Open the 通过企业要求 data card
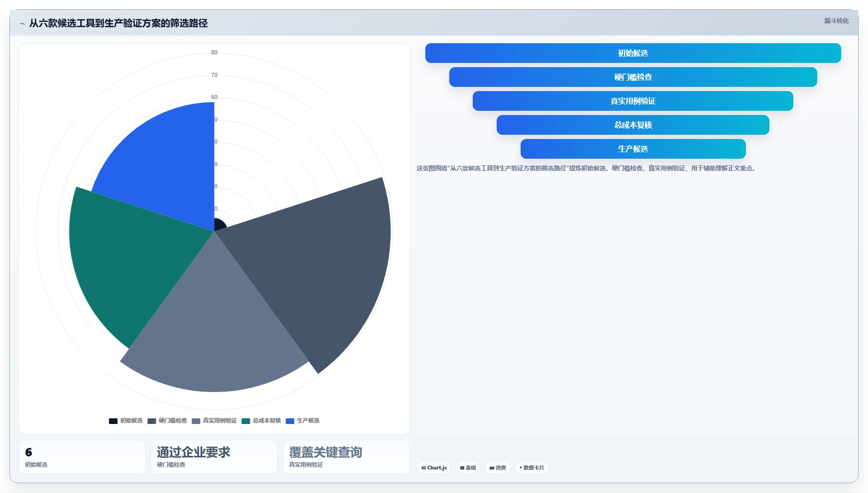Image resolution: width=868 pixels, height=493 pixels. (x=214, y=457)
